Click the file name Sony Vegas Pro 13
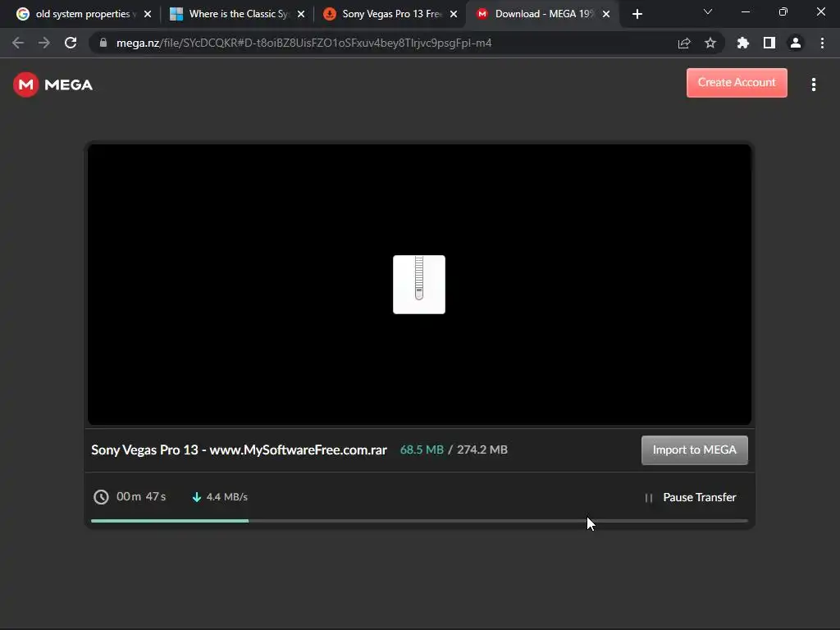This screenshot has height=630, width=840. [x=239, y=450]
